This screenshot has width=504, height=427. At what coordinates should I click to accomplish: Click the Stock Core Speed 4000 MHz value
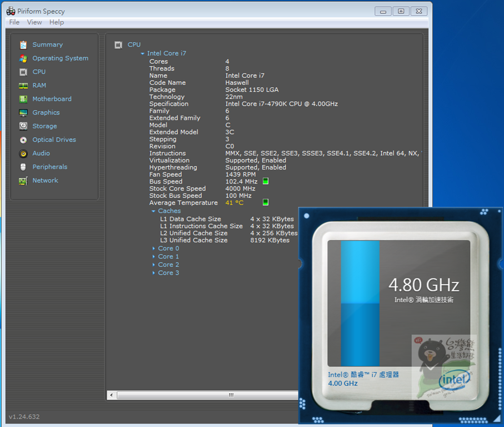click(x=240, y=188)
